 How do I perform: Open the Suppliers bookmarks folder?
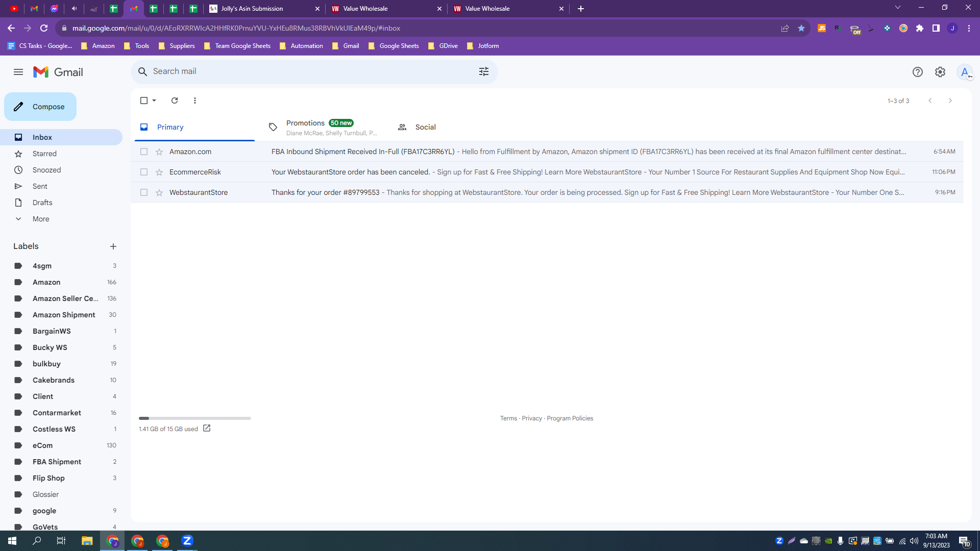(x=177, y=46)
